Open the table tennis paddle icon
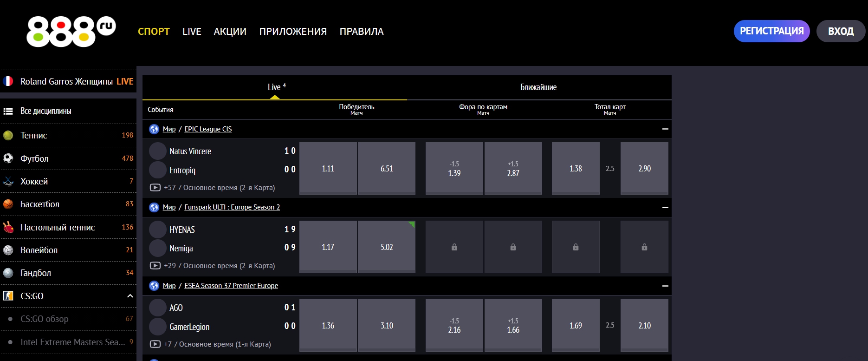Image resolution: width=868 pixels, height=361 pixels. 8,227
